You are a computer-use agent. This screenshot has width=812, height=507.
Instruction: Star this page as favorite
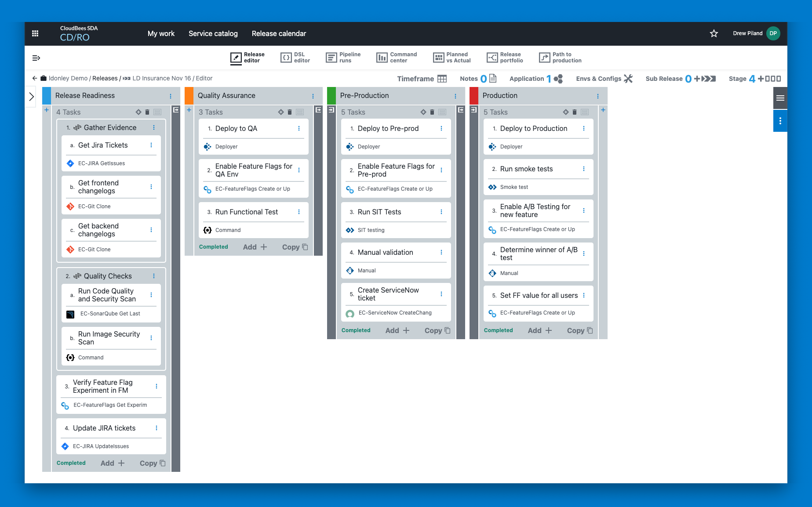(x=714, y=33)
